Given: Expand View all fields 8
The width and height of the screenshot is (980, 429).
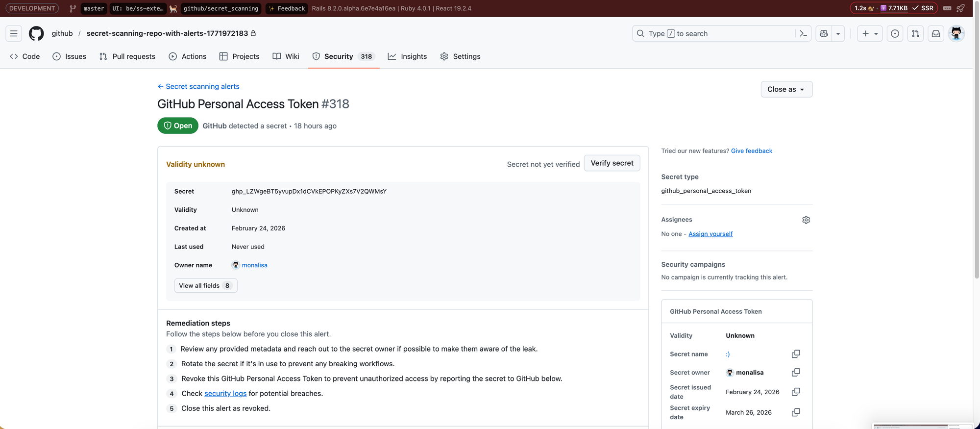Looking at the screenshot, I should [x=206, y=285].
